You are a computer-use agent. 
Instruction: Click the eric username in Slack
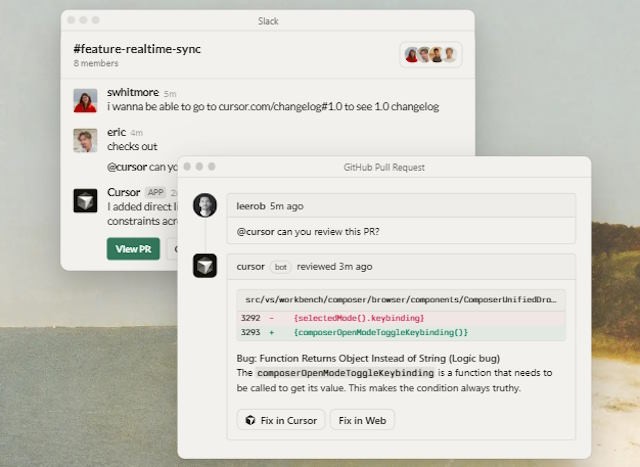click(116, 132)
